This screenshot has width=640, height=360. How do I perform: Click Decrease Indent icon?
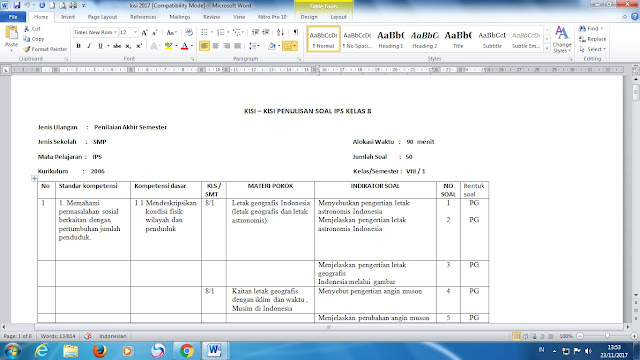(255, 32)
